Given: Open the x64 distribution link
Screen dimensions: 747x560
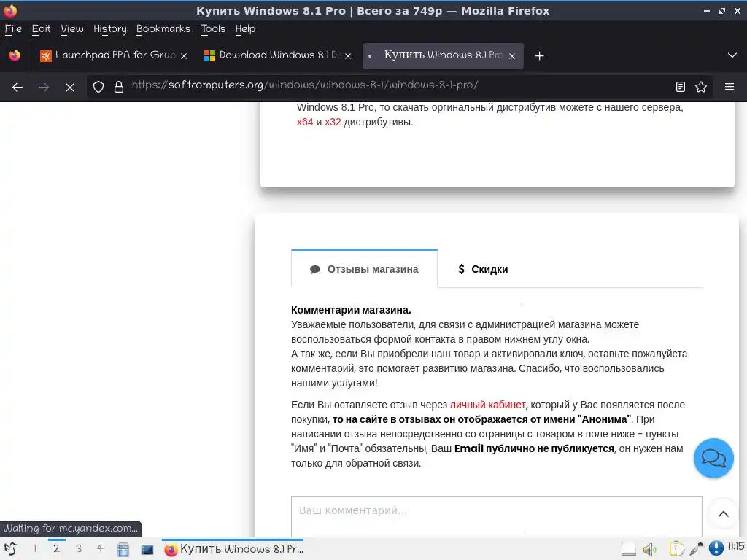Looking at the screenshot, I should (305, 122).
